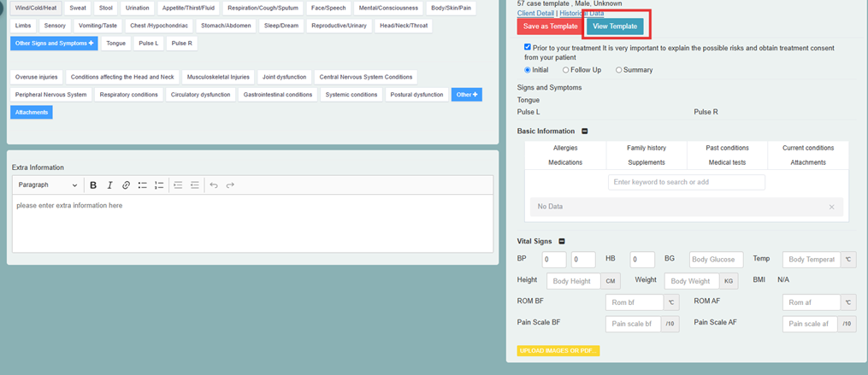The image size is (868, 375).
Task: Toggle the treatment consent checkbox
Action: click(x=528, y=48)
